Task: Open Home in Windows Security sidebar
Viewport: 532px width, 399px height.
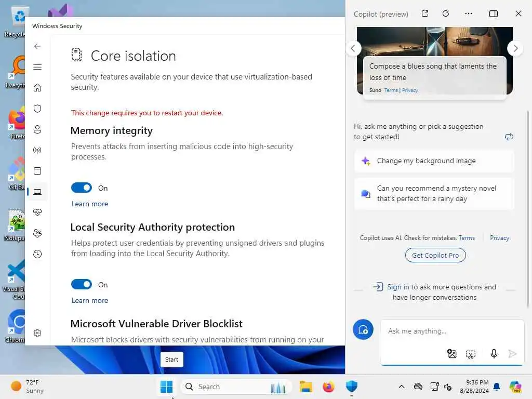Action: 37,87
